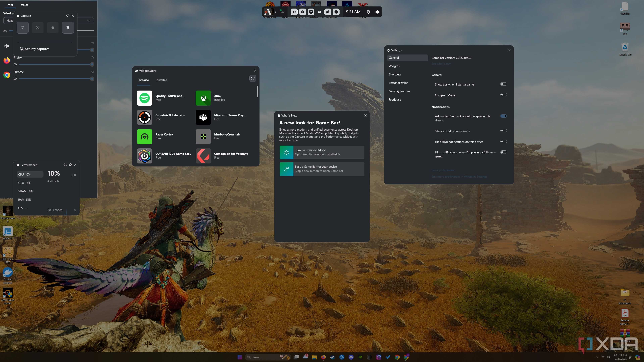Mute Firefox audio speaker icon in mixer
This screenshot has width=644, height=362.
point(15,64)
